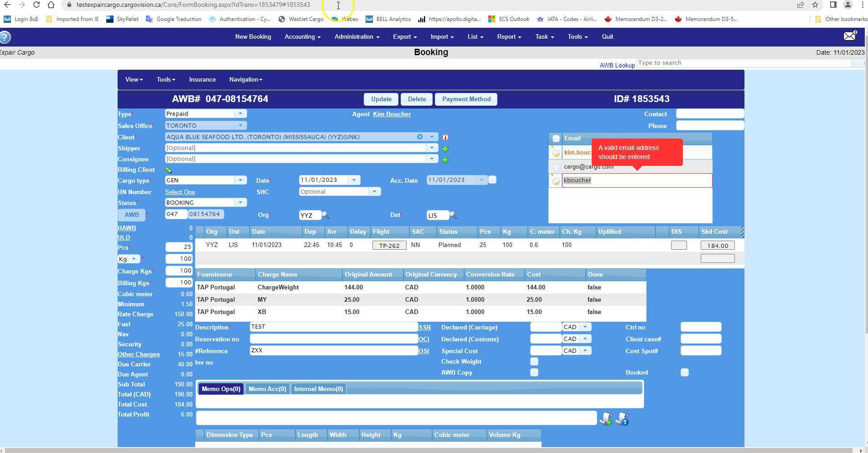Tick the Booked checkbox
This screenshot has height=453, width=868.
(684, 373)
